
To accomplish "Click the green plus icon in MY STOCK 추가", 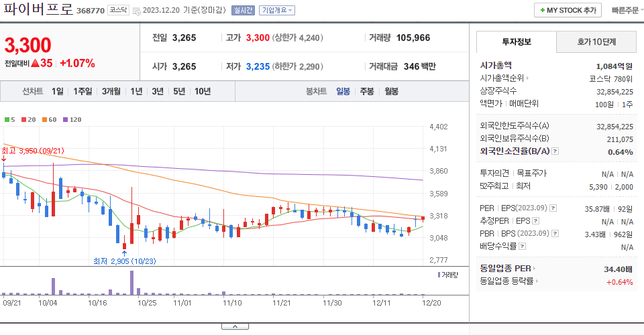I will point(543,10).
